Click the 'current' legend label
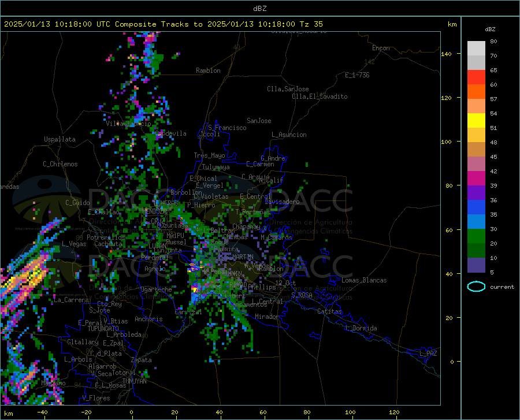The width and height of the screenshot is (520, 420). (502, 287)
